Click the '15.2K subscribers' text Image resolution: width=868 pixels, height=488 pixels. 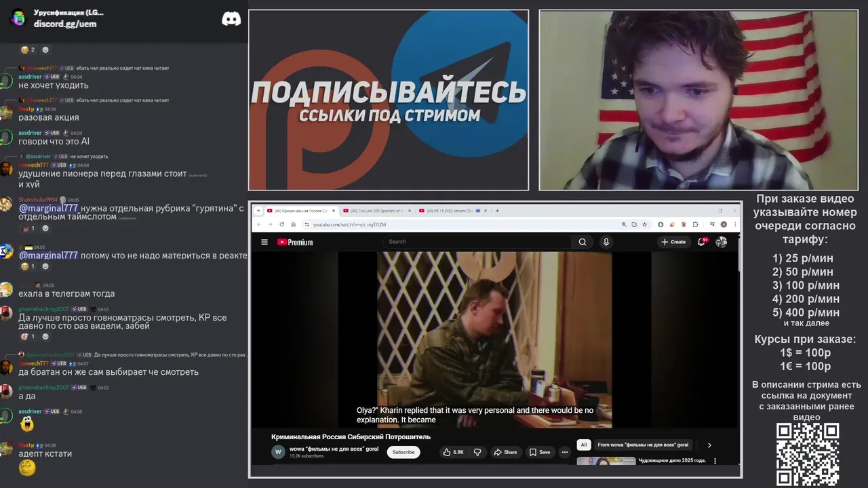307,456
